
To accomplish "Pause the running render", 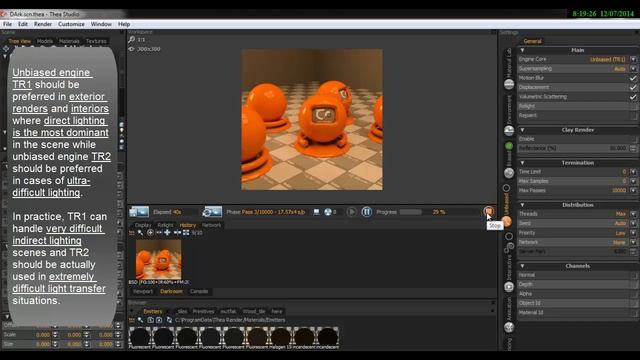I will [367, 212].
